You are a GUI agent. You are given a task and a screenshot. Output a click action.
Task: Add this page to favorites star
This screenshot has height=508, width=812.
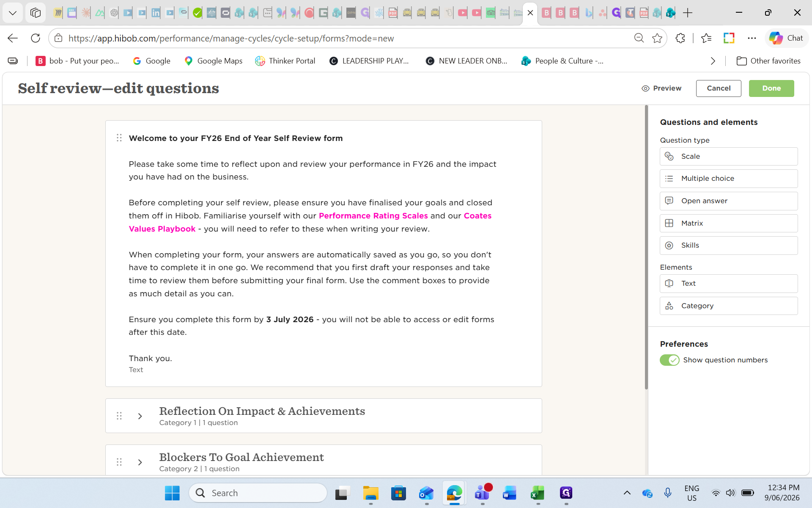pos(657,38)
